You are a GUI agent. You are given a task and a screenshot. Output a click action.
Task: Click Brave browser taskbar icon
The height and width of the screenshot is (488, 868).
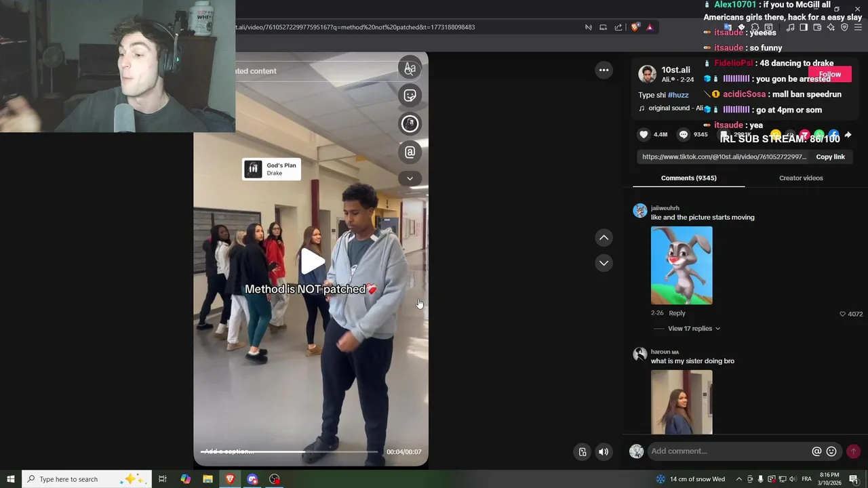[x=230, y=479]
